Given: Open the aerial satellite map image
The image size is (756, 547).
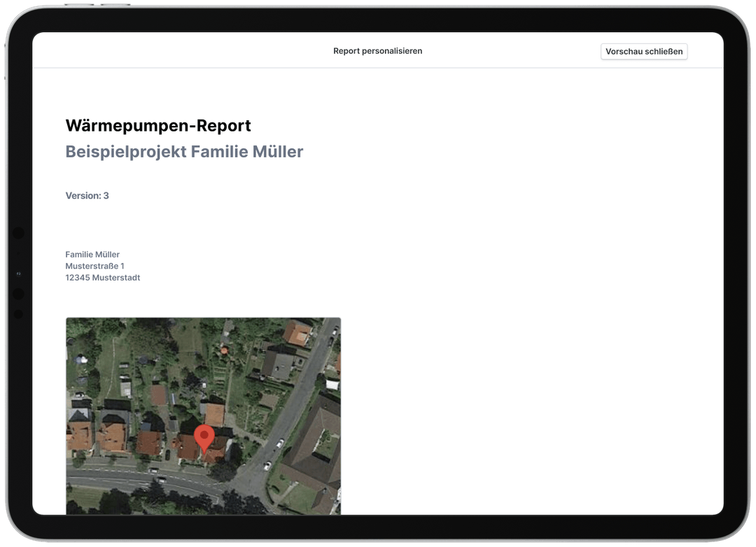Looking at the screenshot, I should [x=204, y=416].
